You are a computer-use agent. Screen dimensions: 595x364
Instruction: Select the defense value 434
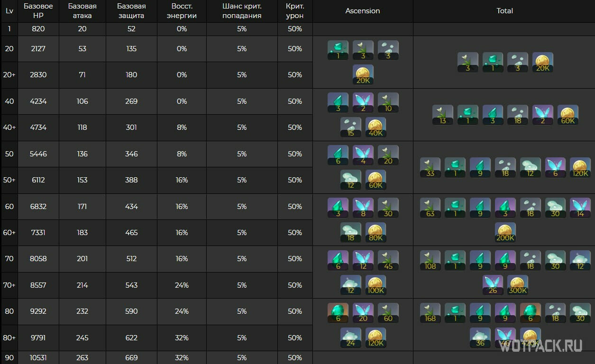pos(131,207)
